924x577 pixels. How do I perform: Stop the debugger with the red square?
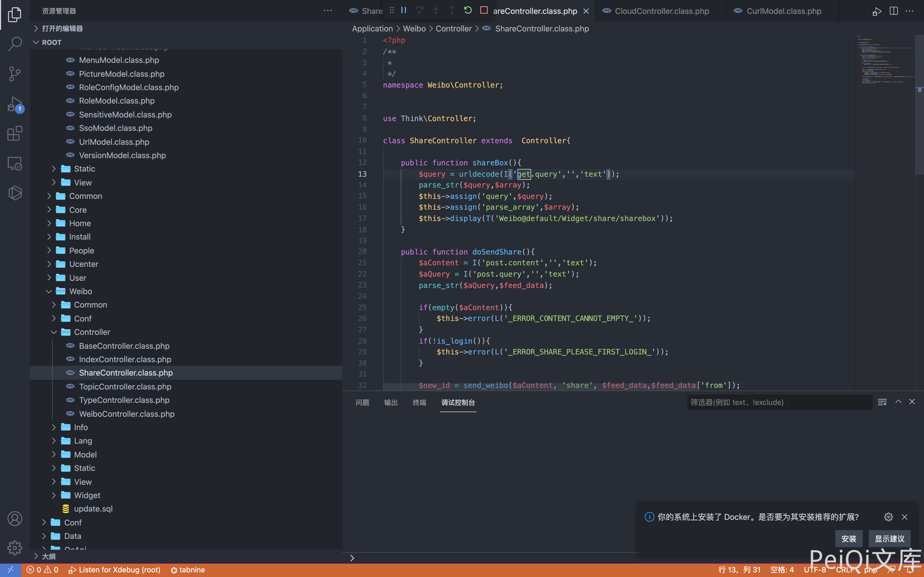484,10
